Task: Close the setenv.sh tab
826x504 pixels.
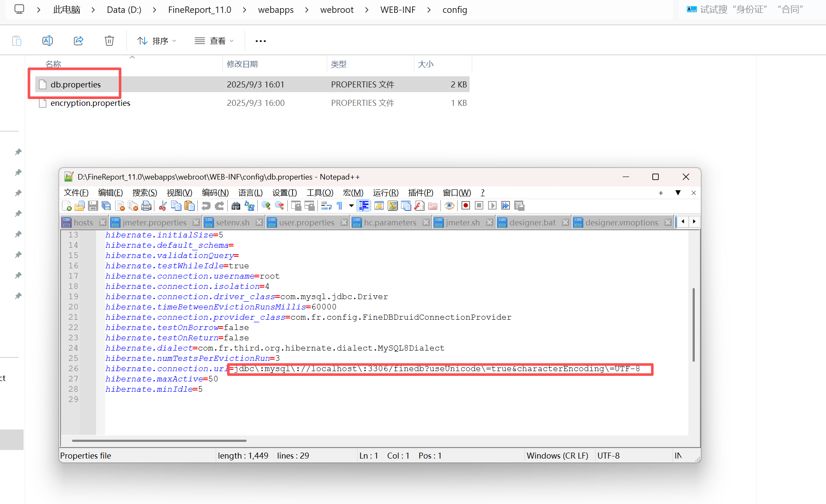Action: point(259,222)
